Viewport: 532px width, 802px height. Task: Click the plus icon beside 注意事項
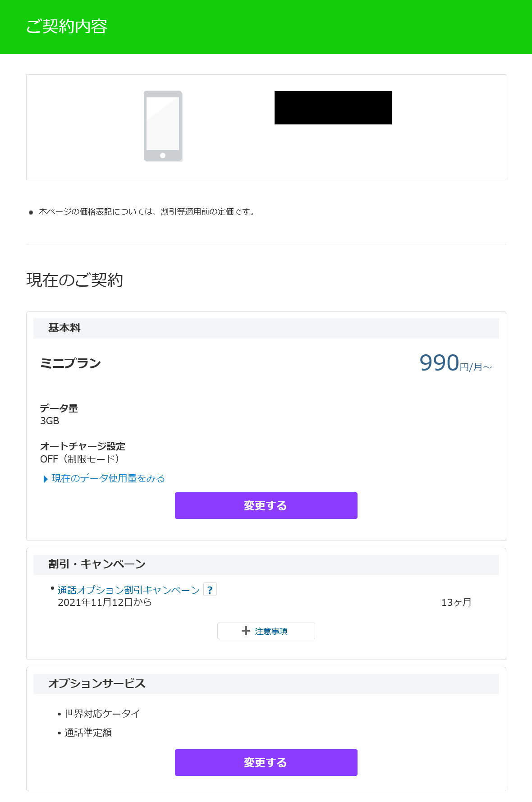tap(246, 631)
